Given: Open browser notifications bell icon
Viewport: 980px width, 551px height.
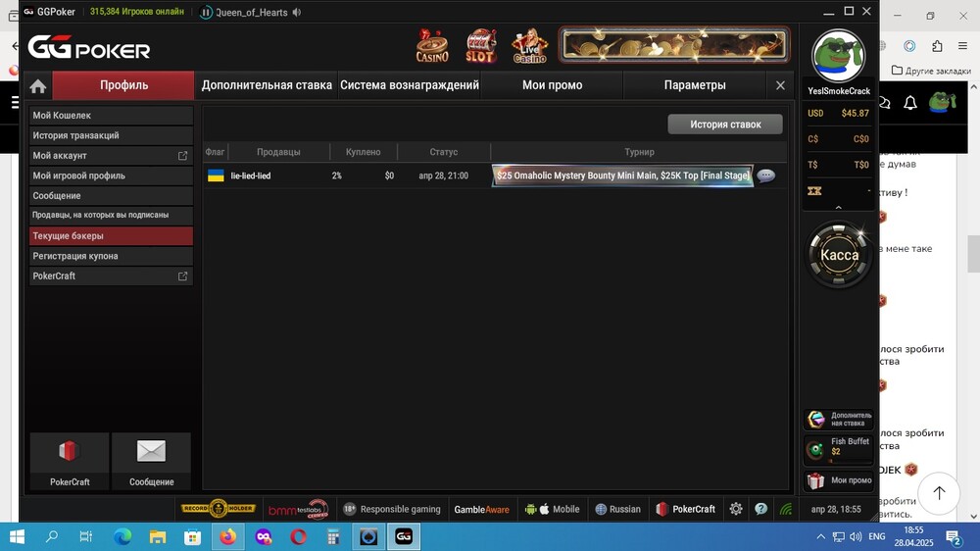Looking at the screenshot, I should 910,103.
